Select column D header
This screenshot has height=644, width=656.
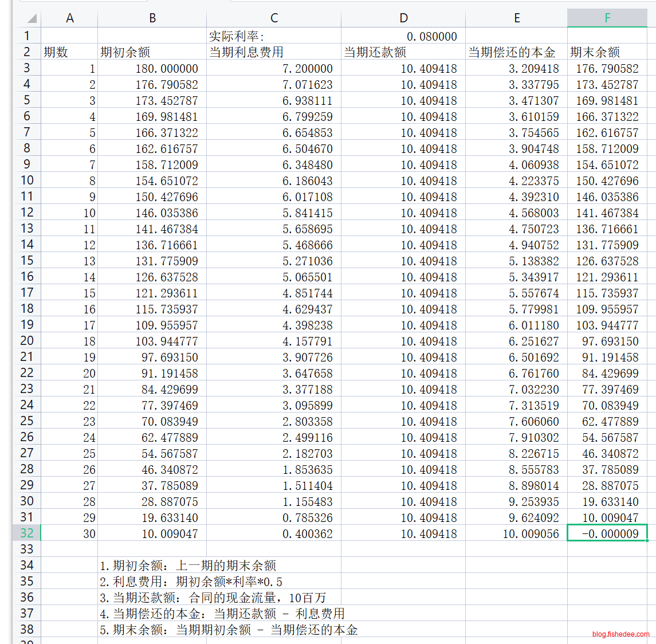403,18
